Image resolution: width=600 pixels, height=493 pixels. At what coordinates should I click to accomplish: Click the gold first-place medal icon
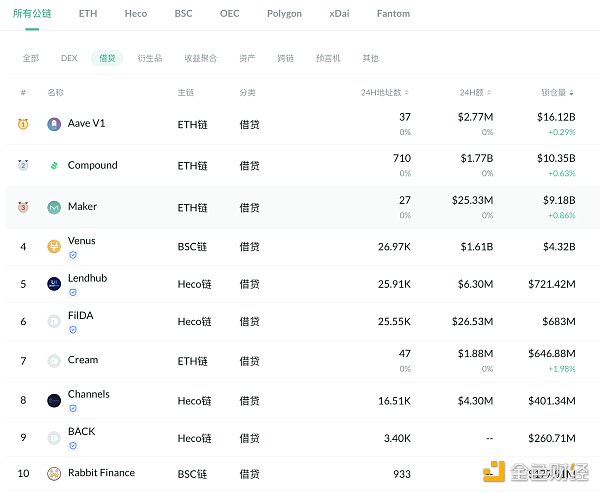point(23,125)
